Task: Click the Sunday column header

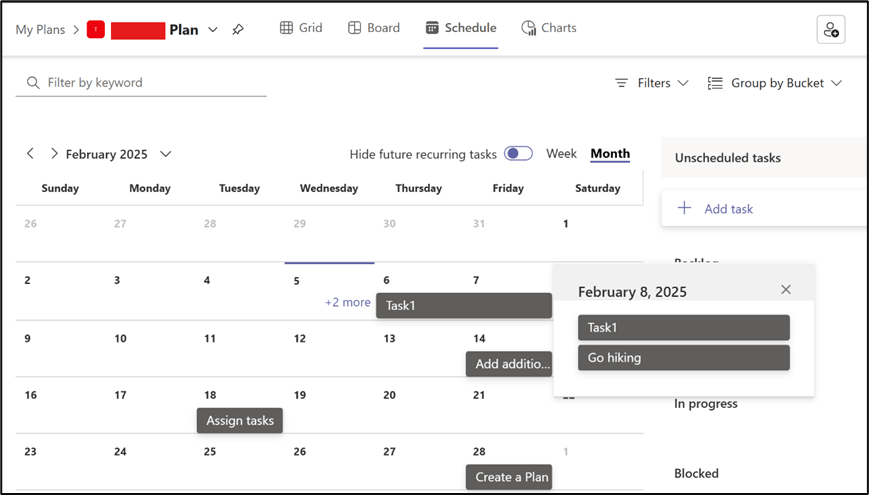Action: [x=60, y=188]
